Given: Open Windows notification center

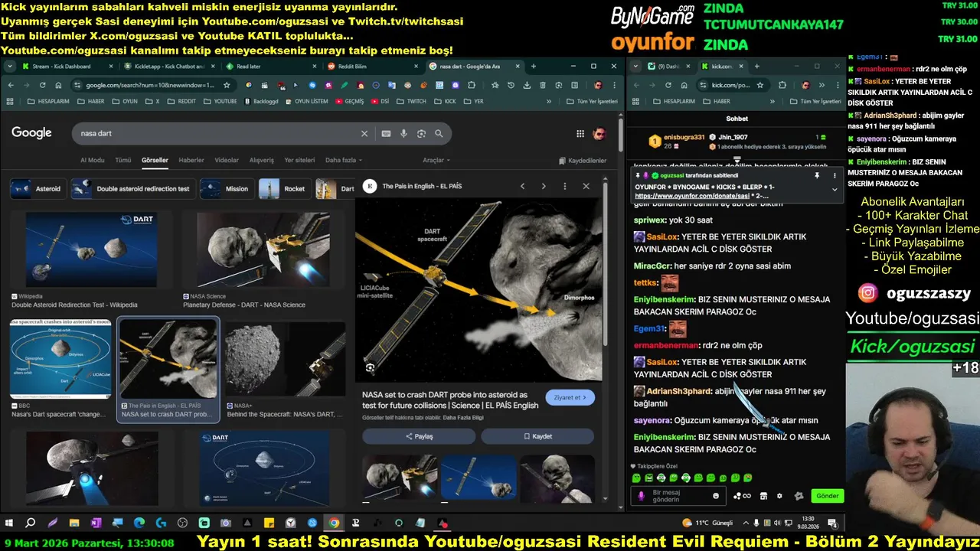Looking at the screenshot, I should click(x=833, y=523).
